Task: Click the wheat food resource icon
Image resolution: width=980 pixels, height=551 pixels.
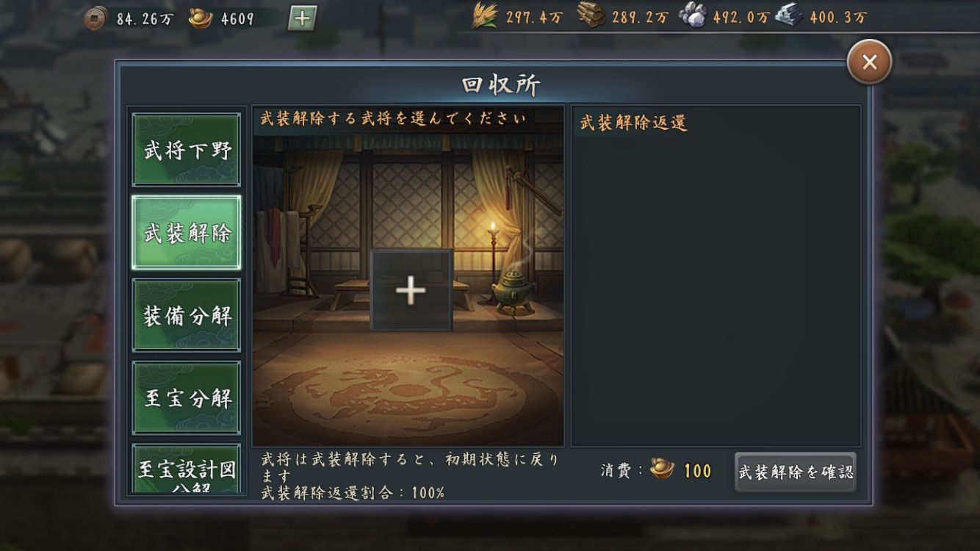Action: click(484, 15)
